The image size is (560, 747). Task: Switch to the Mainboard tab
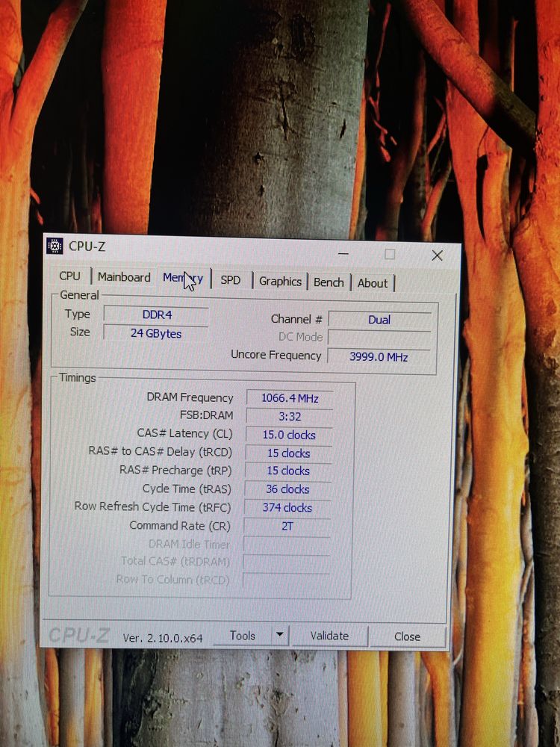pos(124,277)
